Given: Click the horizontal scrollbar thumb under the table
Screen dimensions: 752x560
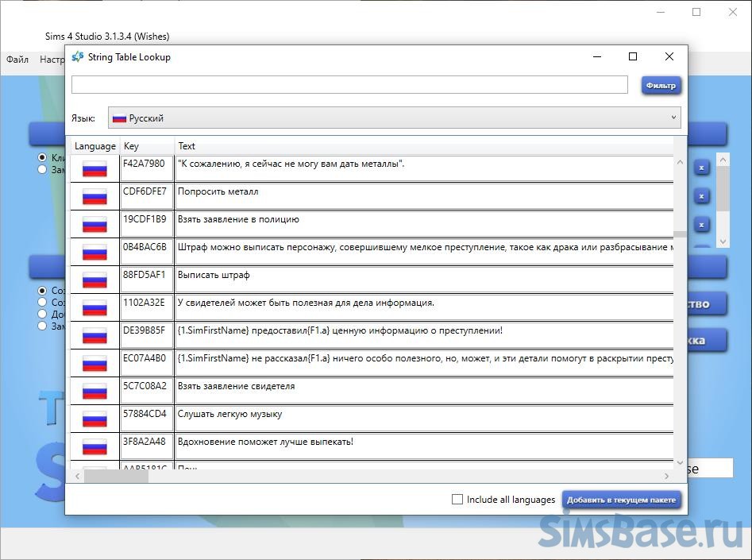Looking at the screenshot, I should click(110, 476).
